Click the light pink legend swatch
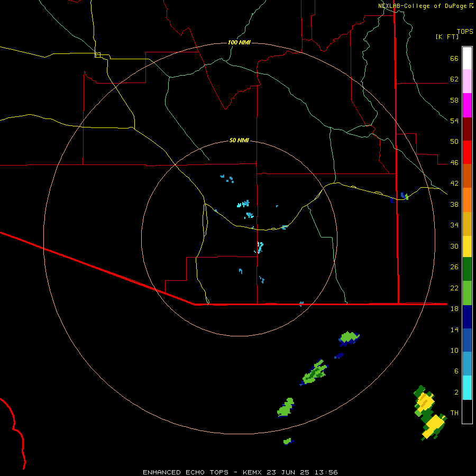This screenshot has width=476, height=476. pyautogui.click(x=467, y=81)
